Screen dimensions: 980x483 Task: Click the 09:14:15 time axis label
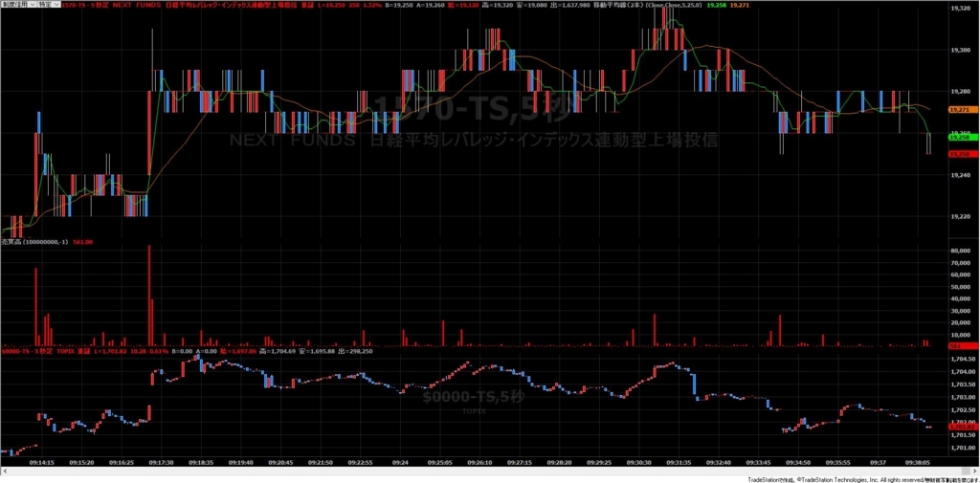click(x=42, y=462)
